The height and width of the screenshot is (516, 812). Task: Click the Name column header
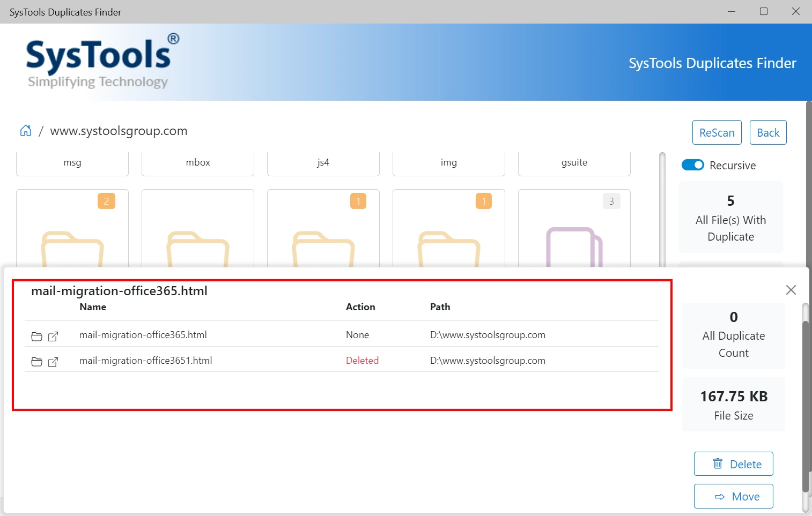(93, 307)
